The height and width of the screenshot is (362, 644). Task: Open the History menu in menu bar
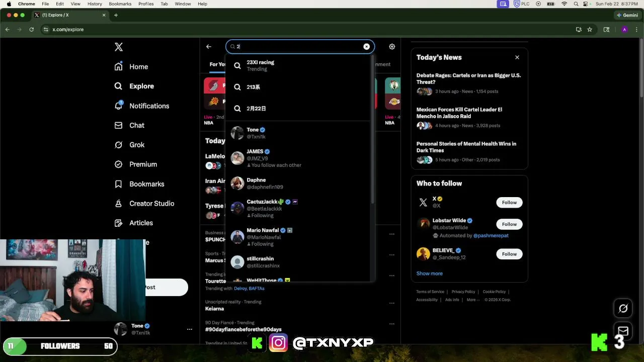point(95,4)
